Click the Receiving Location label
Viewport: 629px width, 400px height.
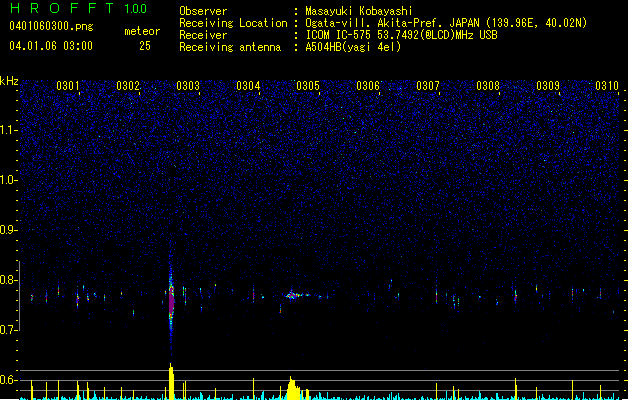click(x=233, y=23)
